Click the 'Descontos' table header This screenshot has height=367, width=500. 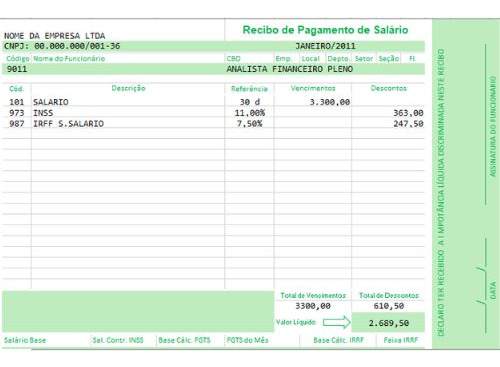click(x=389, y=88)
